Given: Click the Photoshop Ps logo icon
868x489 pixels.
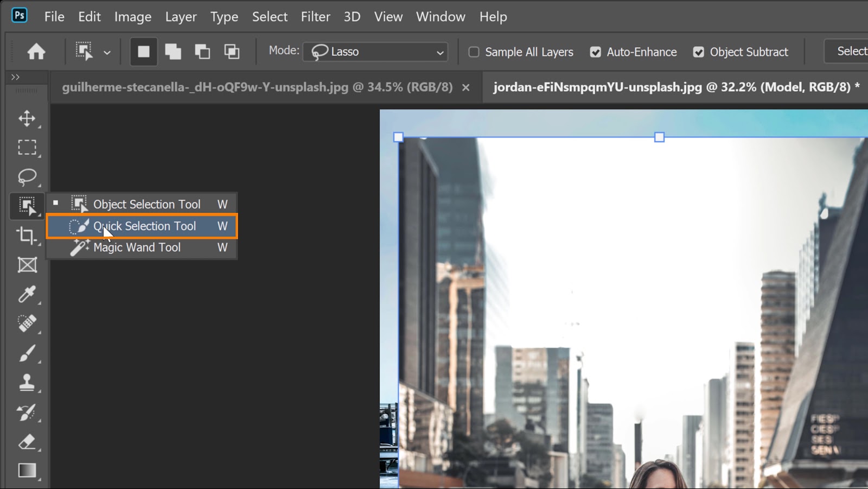Looking at the screenshot, I should (x=20, y=15).
